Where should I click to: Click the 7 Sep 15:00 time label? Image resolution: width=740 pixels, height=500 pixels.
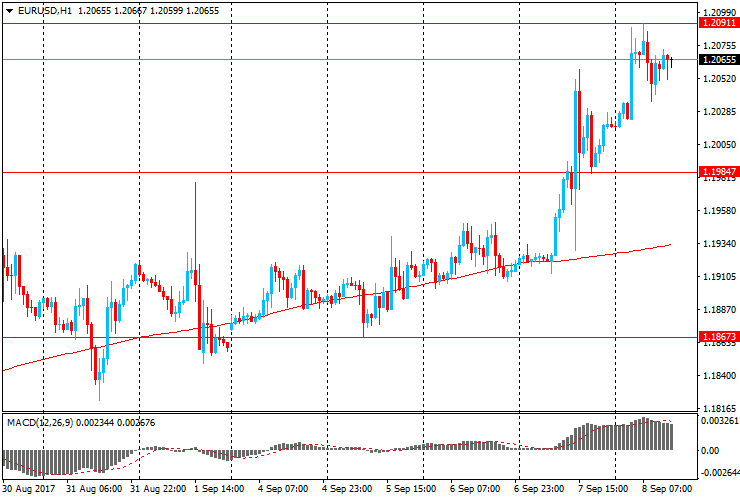pyautogui.click(x=603, y=489)
